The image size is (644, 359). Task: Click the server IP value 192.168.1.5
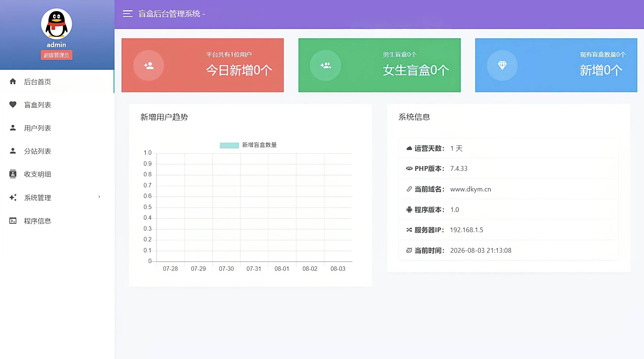pos(466,230)
